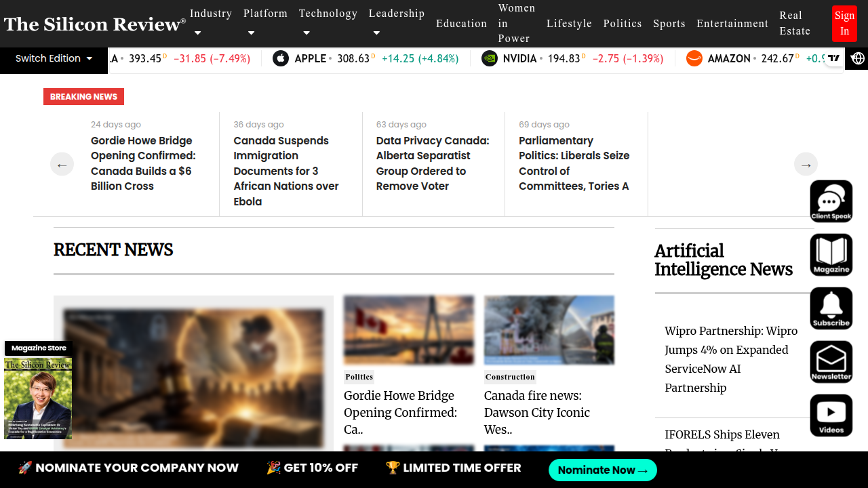Click the globe icon beside ticker

(x=858, y=58)
